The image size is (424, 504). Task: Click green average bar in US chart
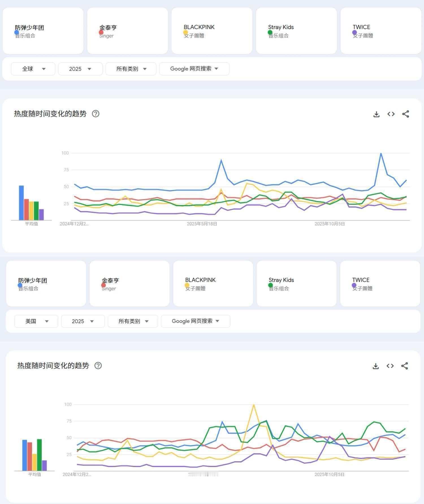pyautogui.click(x=39, y=455)
